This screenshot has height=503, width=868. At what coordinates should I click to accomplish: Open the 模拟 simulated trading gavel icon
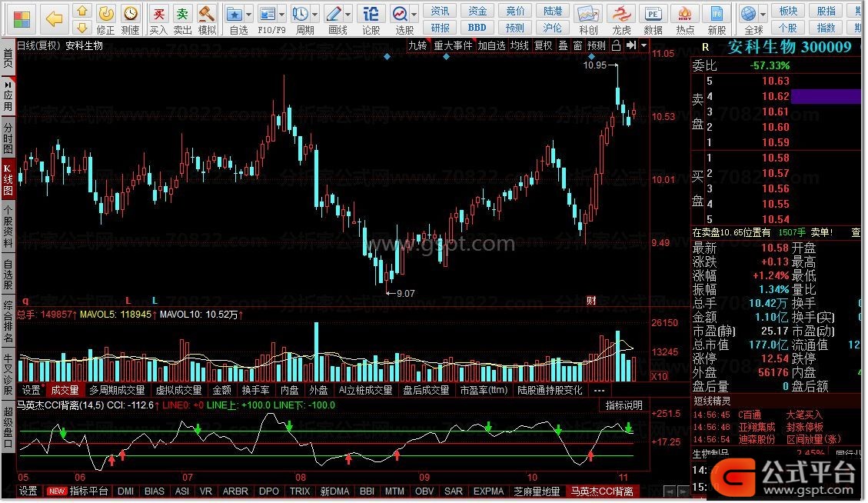pos(207,19)
